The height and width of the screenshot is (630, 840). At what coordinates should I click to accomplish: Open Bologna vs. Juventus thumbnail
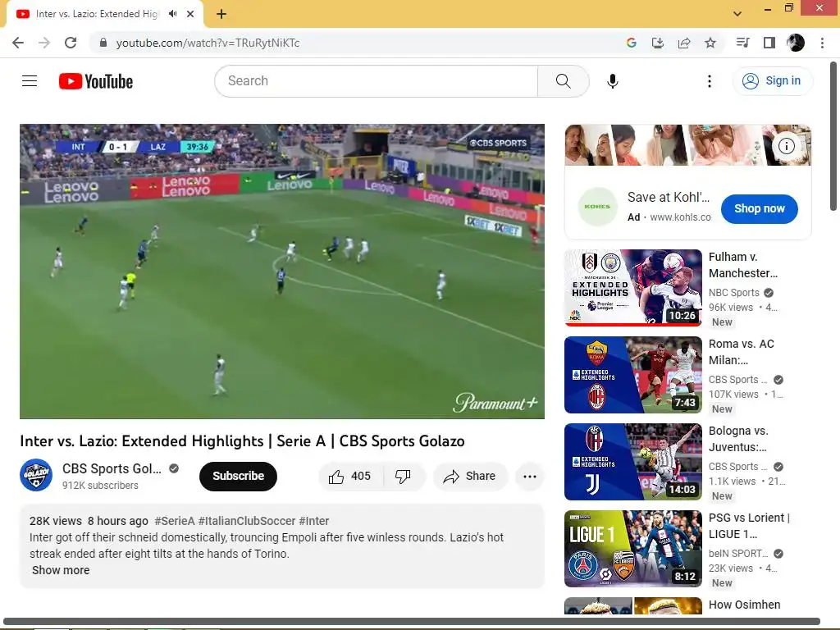[x=632, y=461]
